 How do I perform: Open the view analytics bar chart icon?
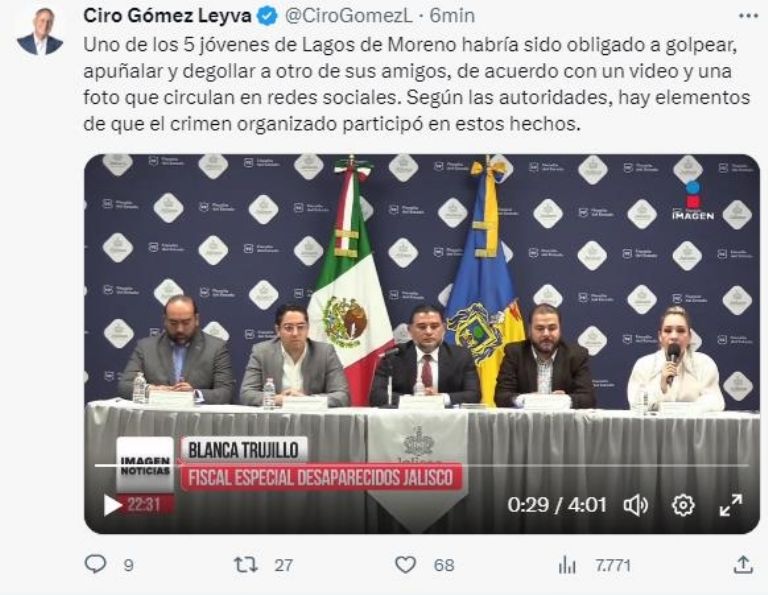pos(567,565)
